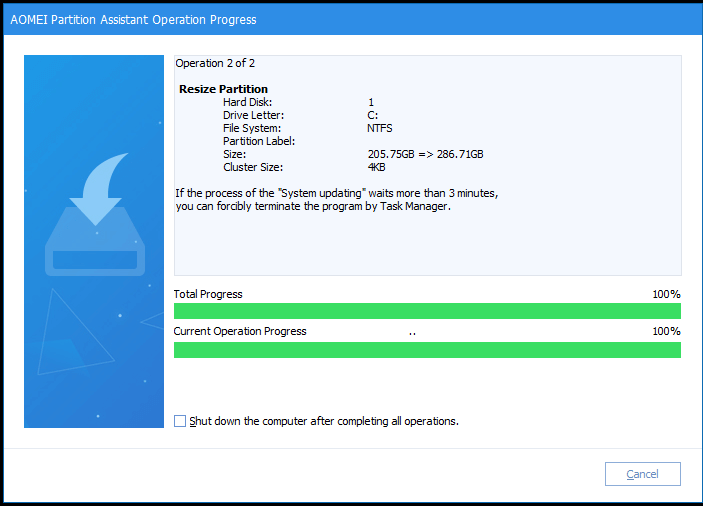Viewport: 703px width, 506px height.
Task: Click the disk download arrow illustration
Action: [95, 214]
